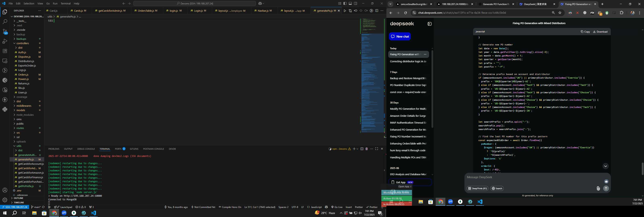Open the Extensions view in VS Code

click(5, 51)
